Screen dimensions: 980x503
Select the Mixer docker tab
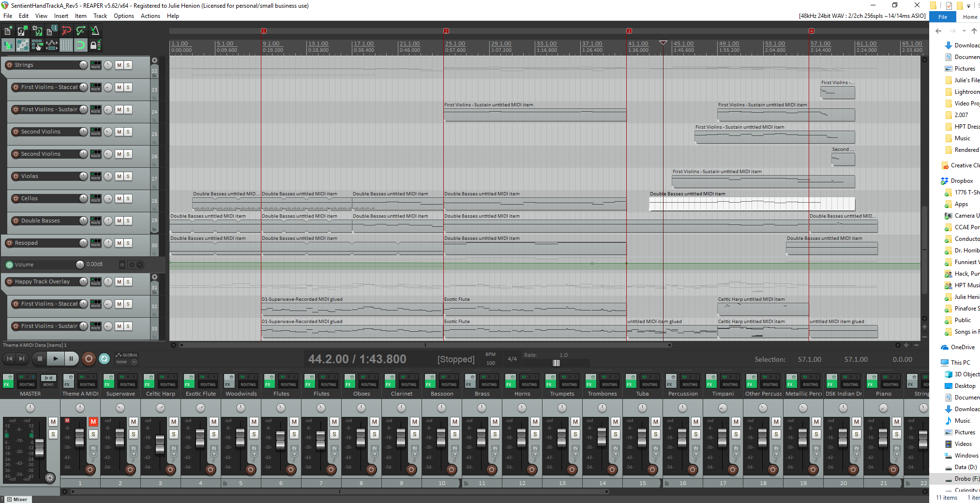pos(17,499)
